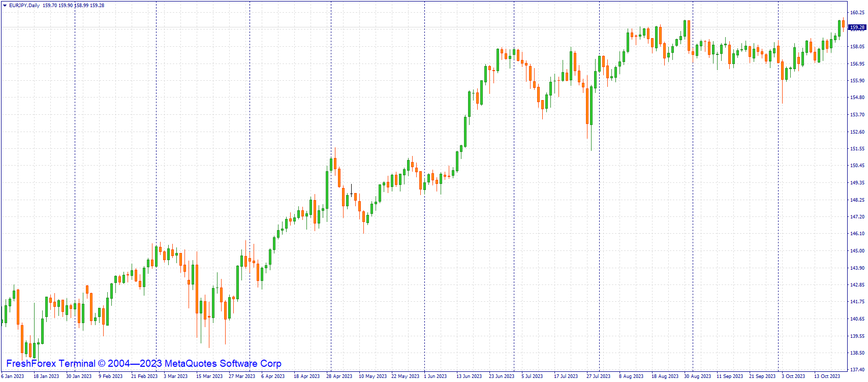Click the 9 Feb 2023 date label
The width and height of the screenshot is (868, 382).
coord(111,376)
